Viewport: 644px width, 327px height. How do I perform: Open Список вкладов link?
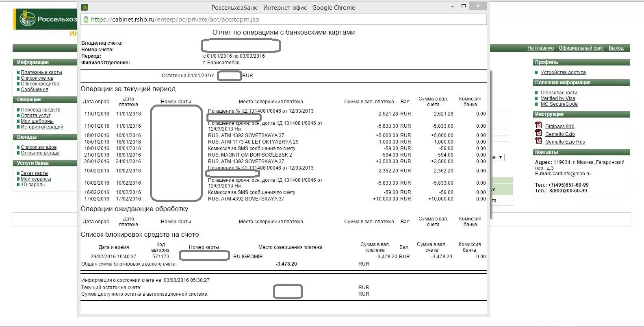(39, 147)
